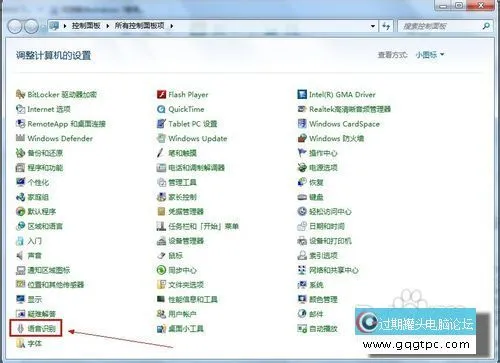This screenshot has height=363, width=500.
Task: Open 鼠标 settings
Action: tap(170, 255)
